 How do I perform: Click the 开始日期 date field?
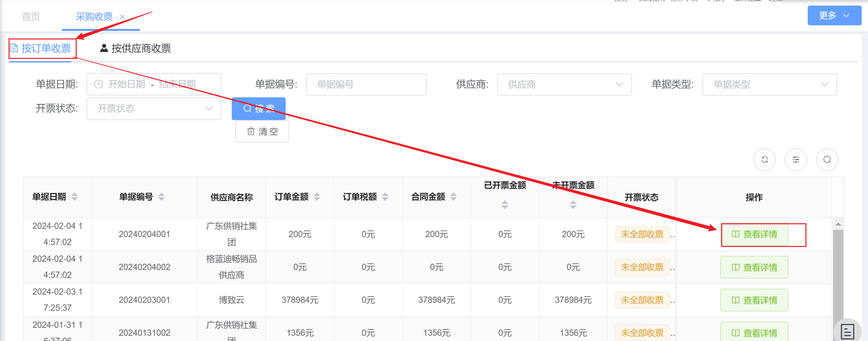pyautogui.click(x=126, y=84)
